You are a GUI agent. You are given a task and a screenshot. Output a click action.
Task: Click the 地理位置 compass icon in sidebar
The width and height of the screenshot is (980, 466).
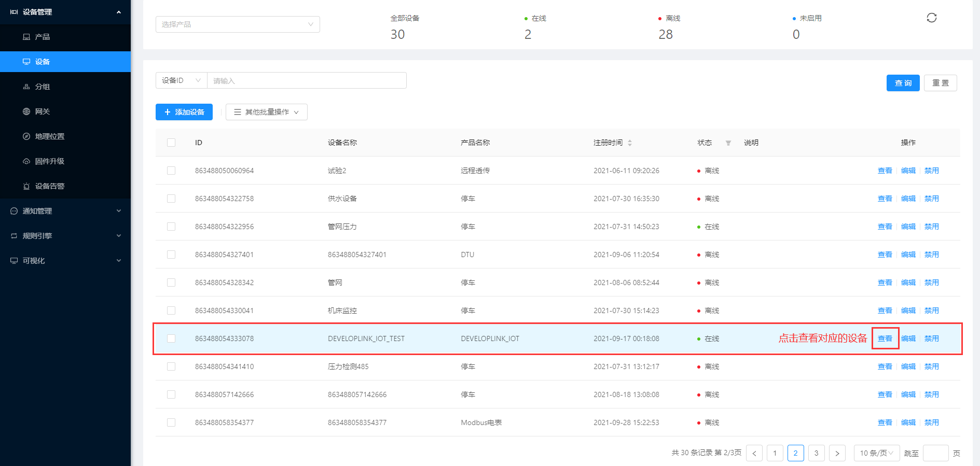tap(26, 136)
